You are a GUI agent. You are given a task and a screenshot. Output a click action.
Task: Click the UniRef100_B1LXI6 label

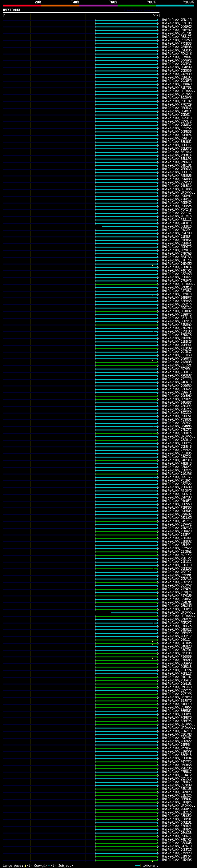(177, 812)
